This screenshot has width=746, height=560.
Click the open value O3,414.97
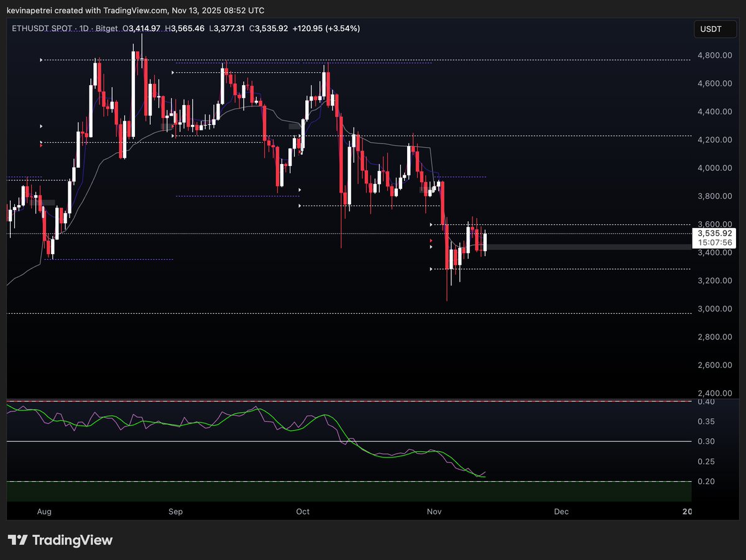point(141,29)
